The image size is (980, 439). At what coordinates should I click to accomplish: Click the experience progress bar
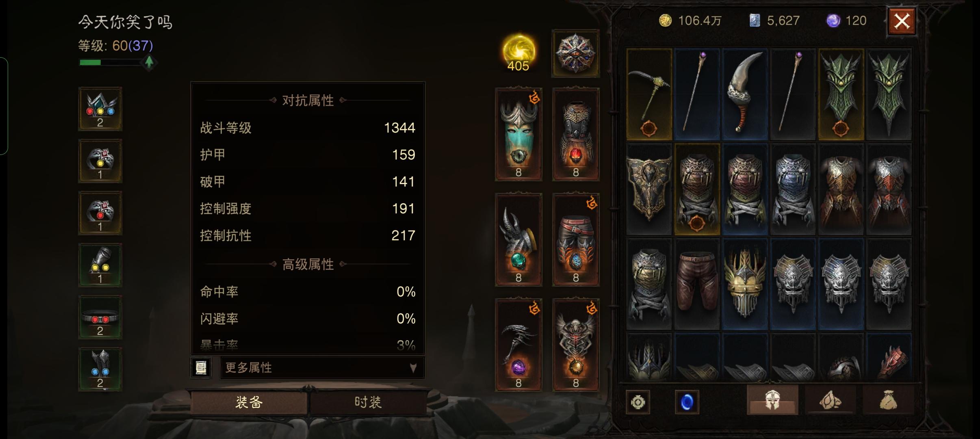pyautogui.click(x=111, y=63)
